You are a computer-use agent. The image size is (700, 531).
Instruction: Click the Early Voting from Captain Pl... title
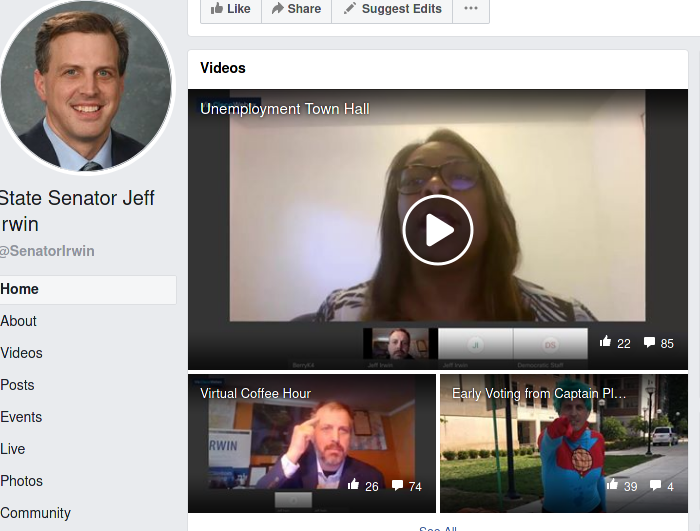coord(539,393)
